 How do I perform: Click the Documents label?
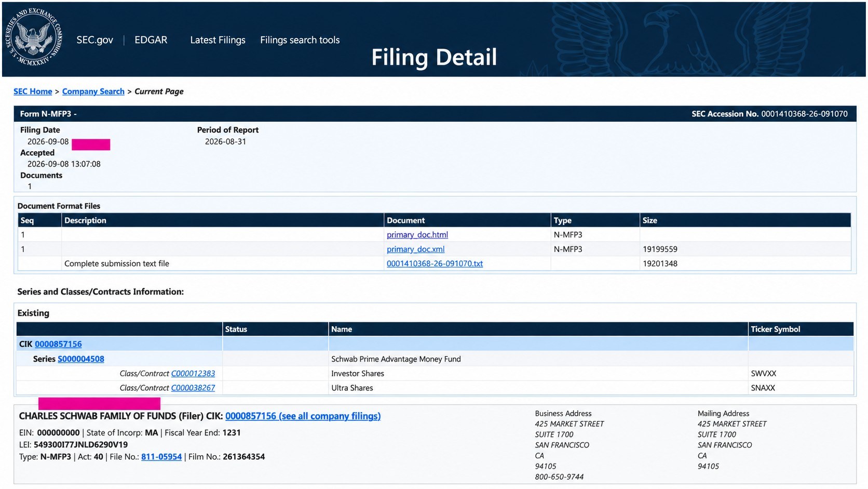click(41, 176)
